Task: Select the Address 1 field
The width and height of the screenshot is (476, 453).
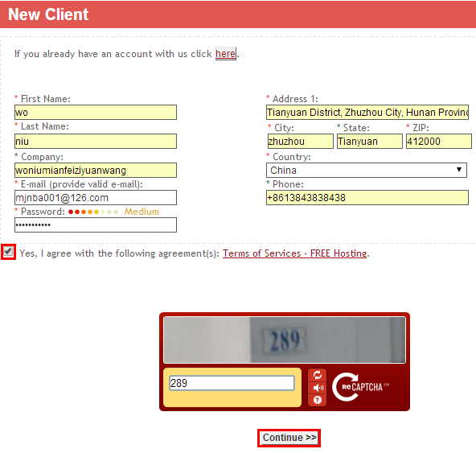Action: 367,113
